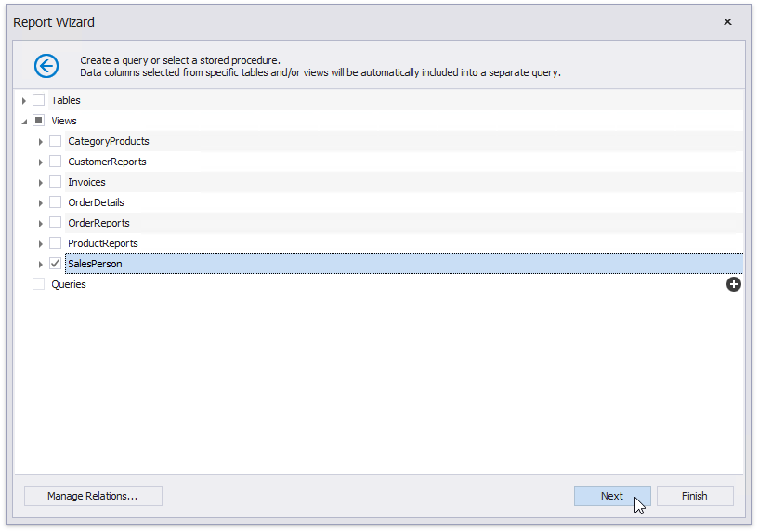Open Manage Relations dialog
Screen dimensions: 758x532
click(x=93, y=496)
